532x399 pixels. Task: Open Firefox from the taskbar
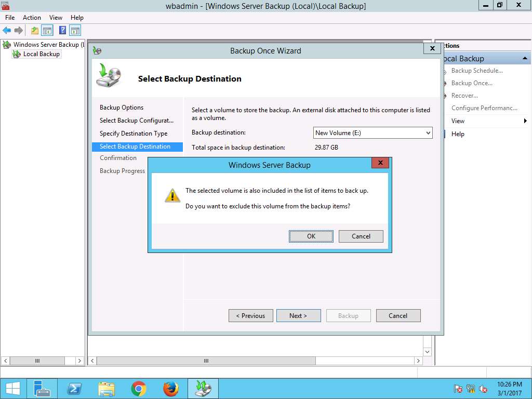[170, 389]
